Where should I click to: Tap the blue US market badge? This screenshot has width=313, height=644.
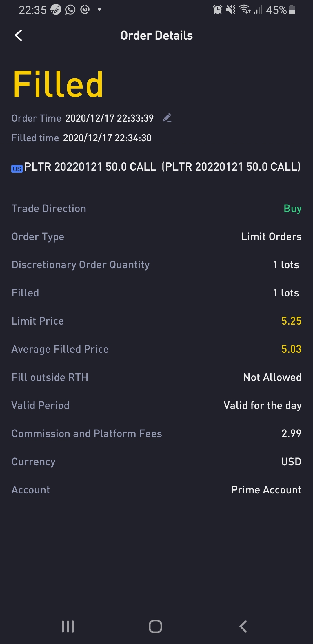pos(17,169)
